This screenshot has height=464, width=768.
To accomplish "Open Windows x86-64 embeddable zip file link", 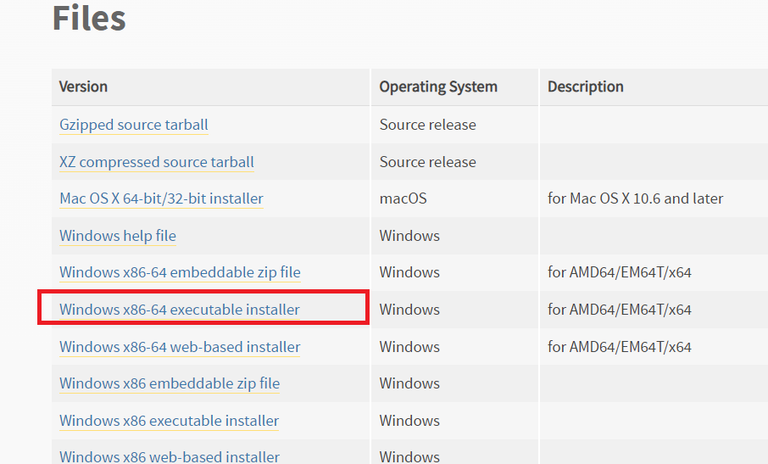I will (180, 272).
